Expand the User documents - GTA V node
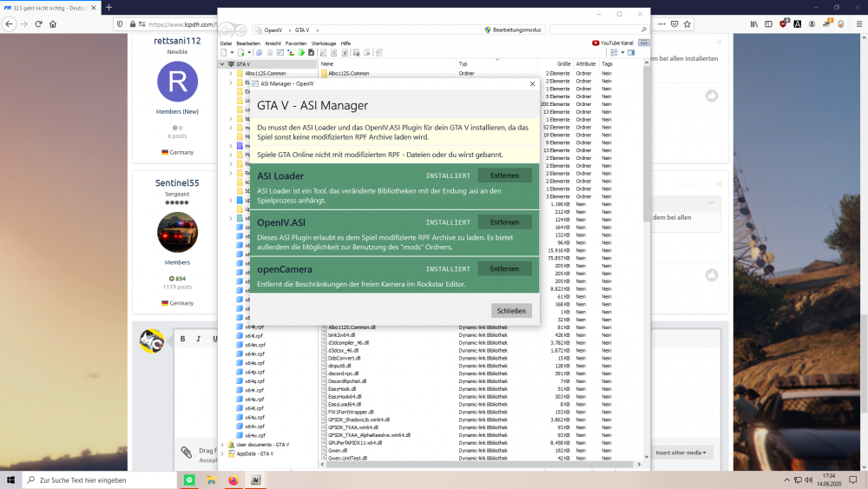This screenshot has height=489, width=868. click(222, 445)
